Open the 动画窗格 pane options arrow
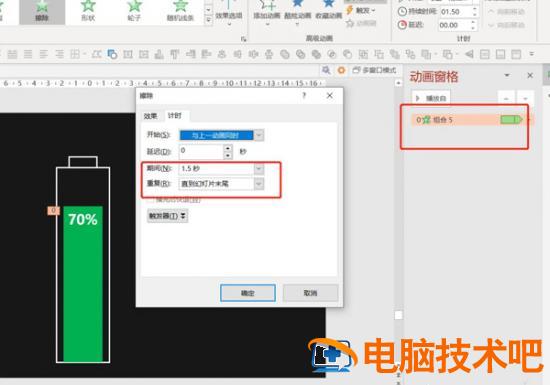The width and height of the screenshot is (550, 385). click(507, 75)
